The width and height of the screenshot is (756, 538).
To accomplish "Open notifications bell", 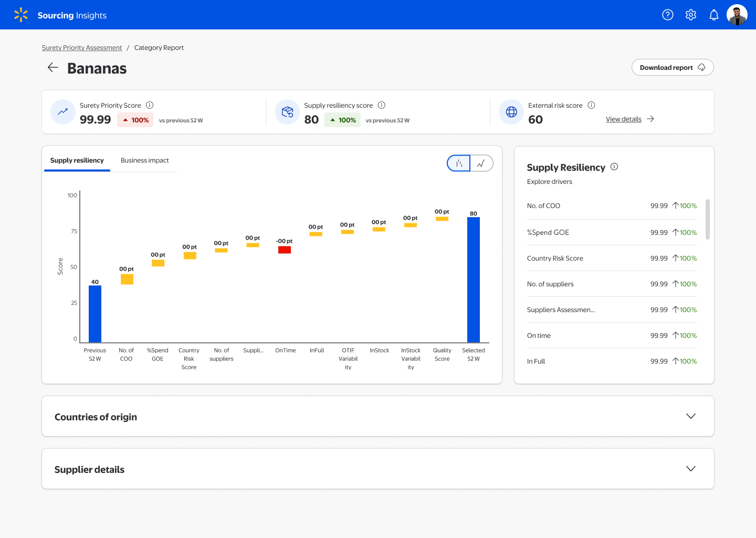I will [x=713, y=15].
